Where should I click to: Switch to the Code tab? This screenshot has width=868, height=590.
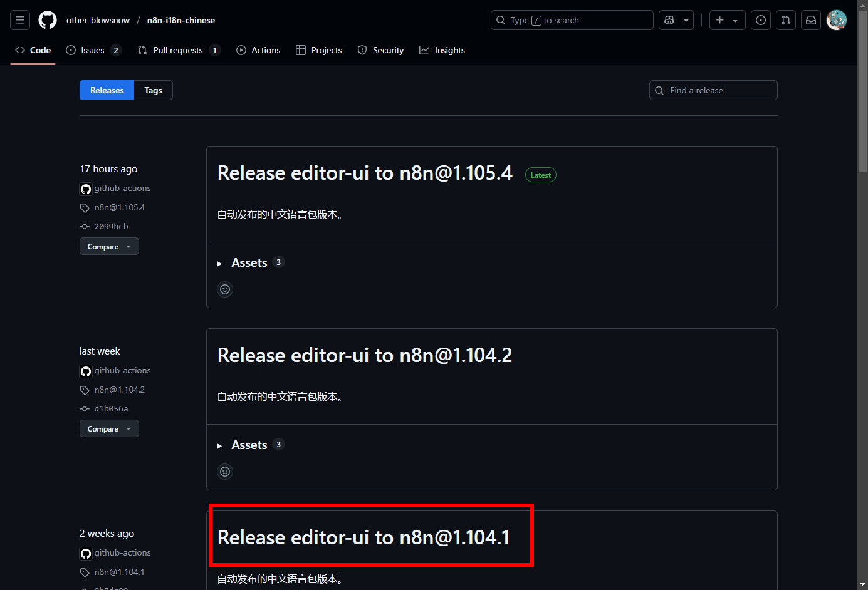(x=33, y=50)
